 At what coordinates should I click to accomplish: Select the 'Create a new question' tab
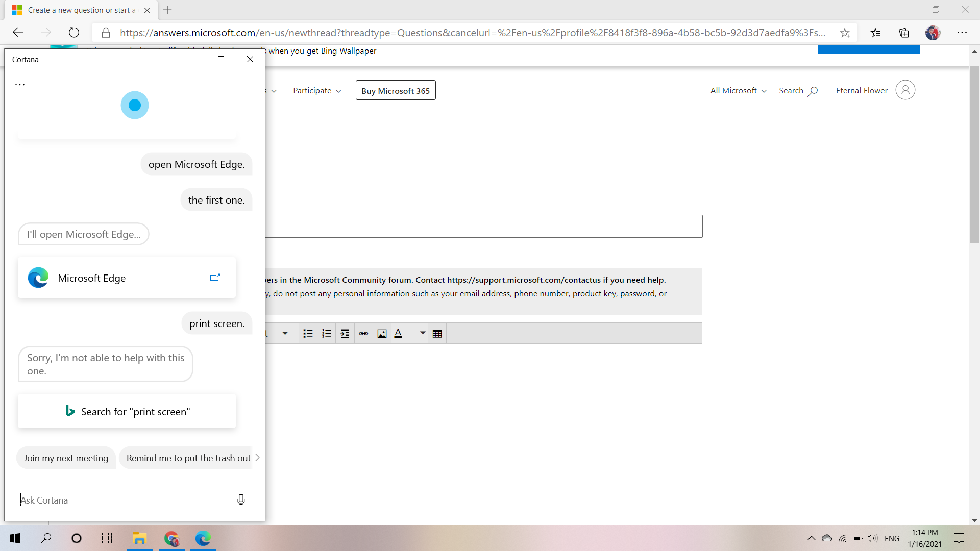[82, 10]
